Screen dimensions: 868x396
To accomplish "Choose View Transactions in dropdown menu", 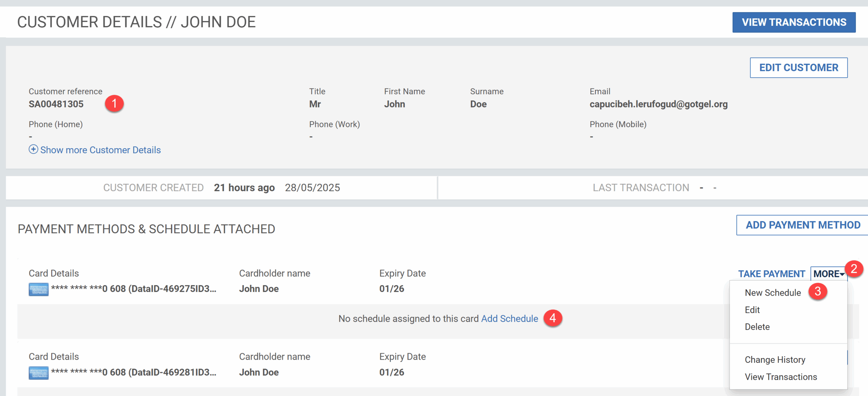I will [x=781, y=377].
